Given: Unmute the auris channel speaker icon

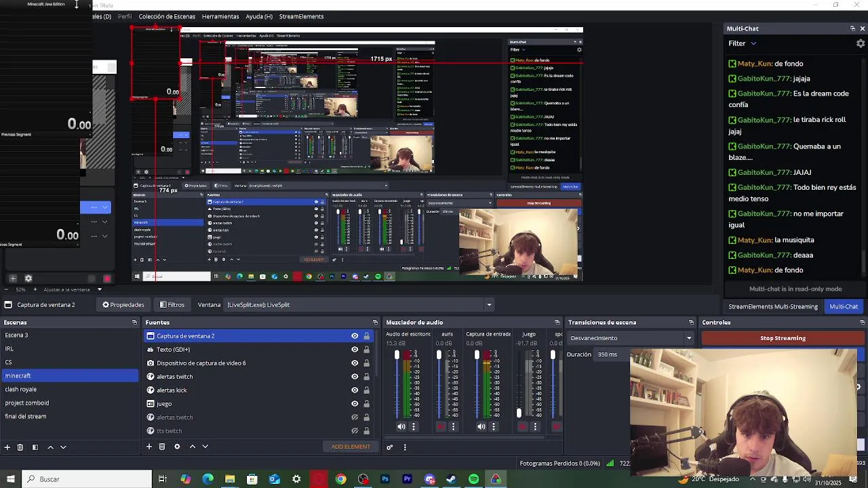Looking at the screenshot, I should click(441, 426).
